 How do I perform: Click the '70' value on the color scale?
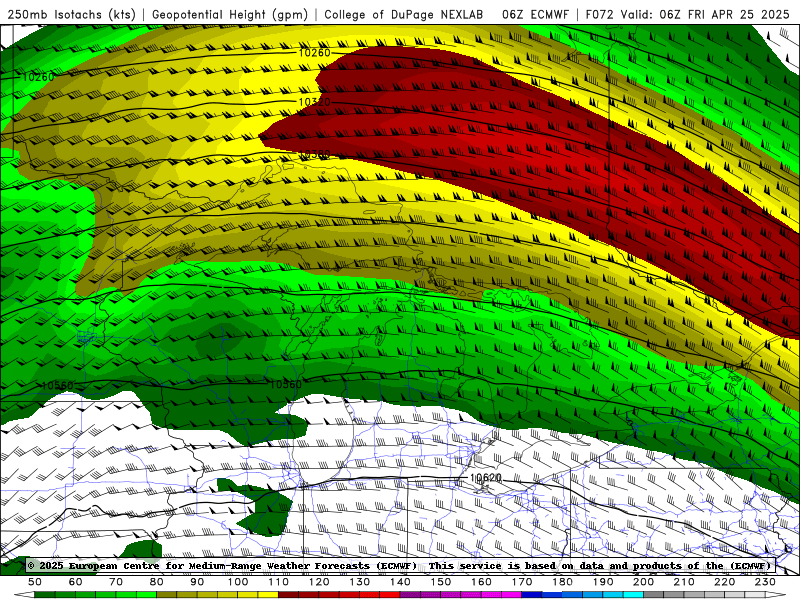(116, 582)
